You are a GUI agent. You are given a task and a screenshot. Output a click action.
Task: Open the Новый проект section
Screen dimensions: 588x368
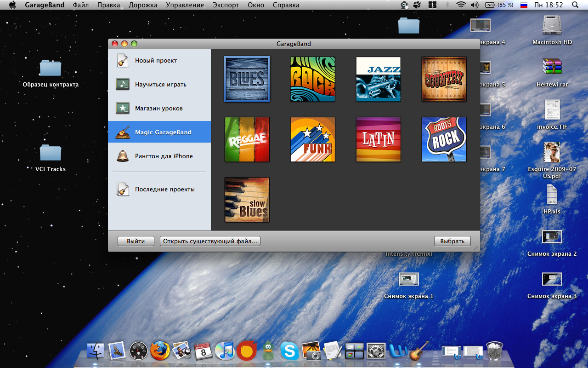pyautogui.click(x=159, y=60)
